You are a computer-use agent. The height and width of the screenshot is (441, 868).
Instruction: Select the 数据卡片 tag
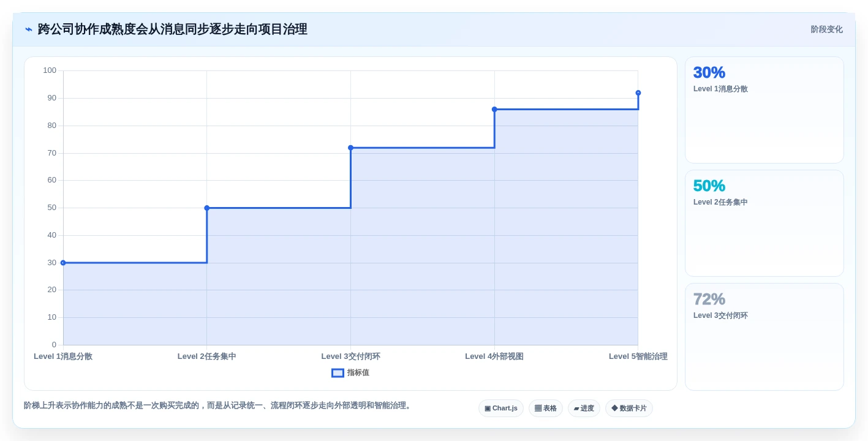tap(629, 408)
